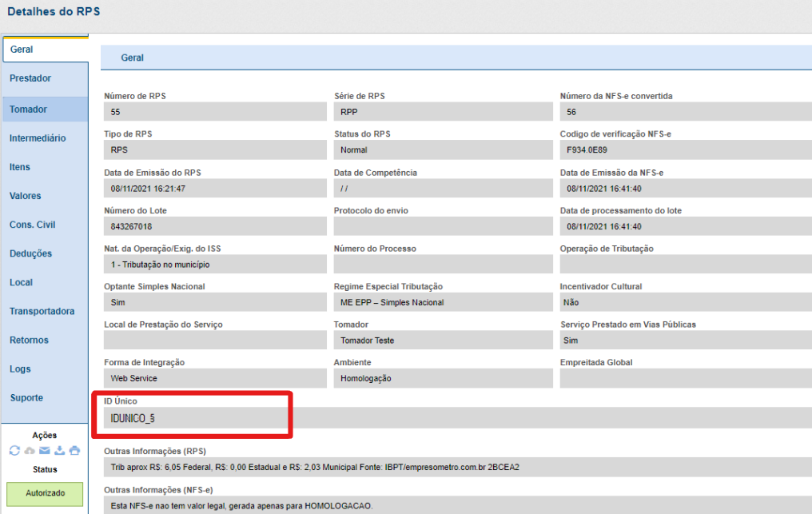Viewport: 812px width, 514px height.
Task: Click the printer icon under Ações
Action: click(x=74, y=451)
